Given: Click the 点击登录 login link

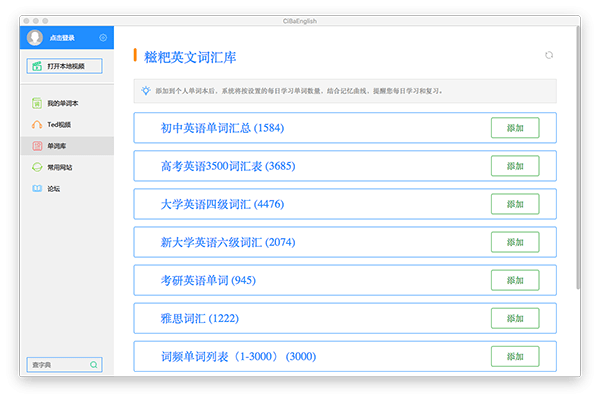Looking at the screenshot, I should point(62,38).
